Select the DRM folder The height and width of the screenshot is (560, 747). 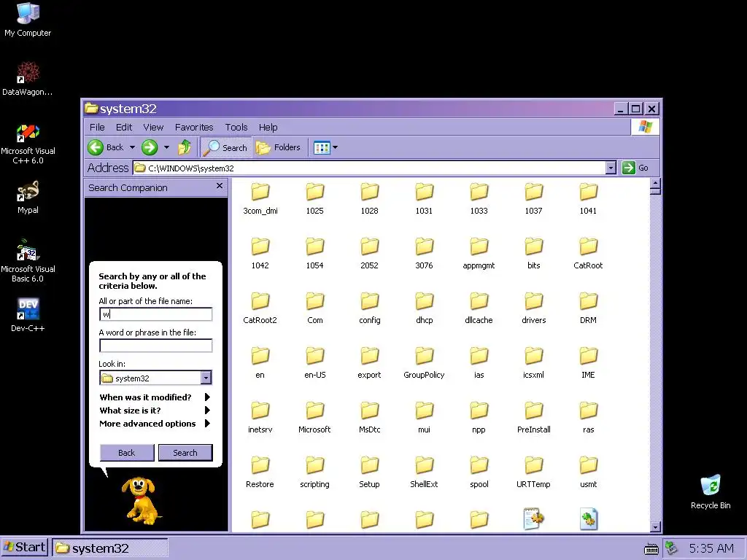point(588,307)
